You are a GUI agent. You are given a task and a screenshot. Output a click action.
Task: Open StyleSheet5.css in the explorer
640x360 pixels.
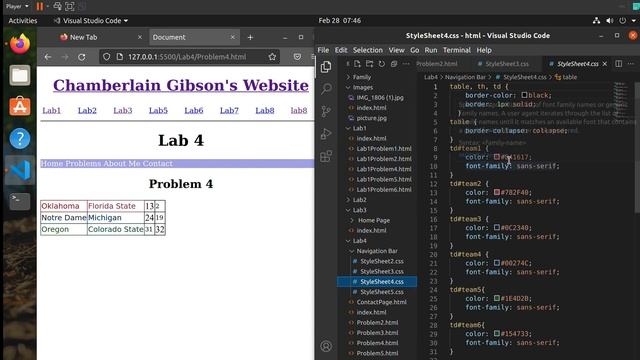tap(382, 292)
